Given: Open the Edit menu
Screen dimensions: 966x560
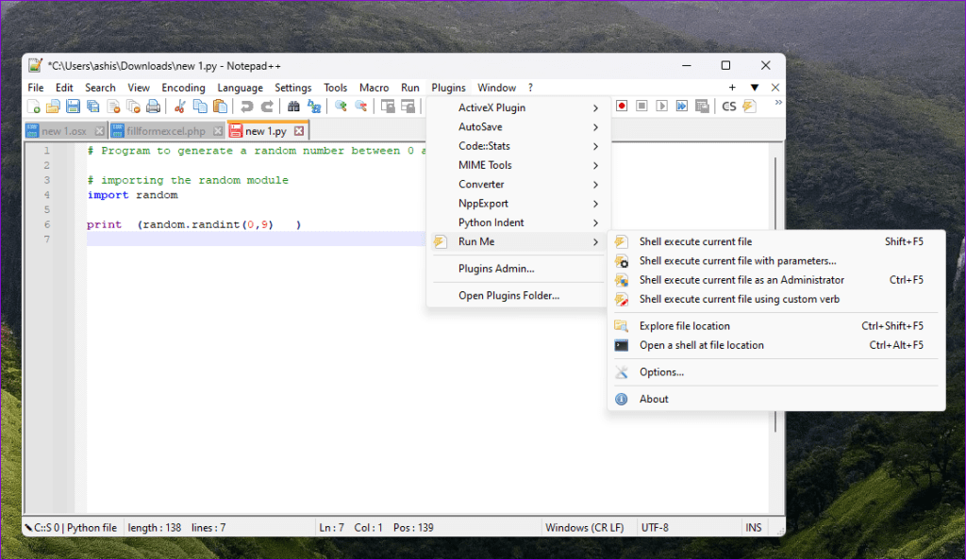Looking at the screenshot, I should (64, 88).
